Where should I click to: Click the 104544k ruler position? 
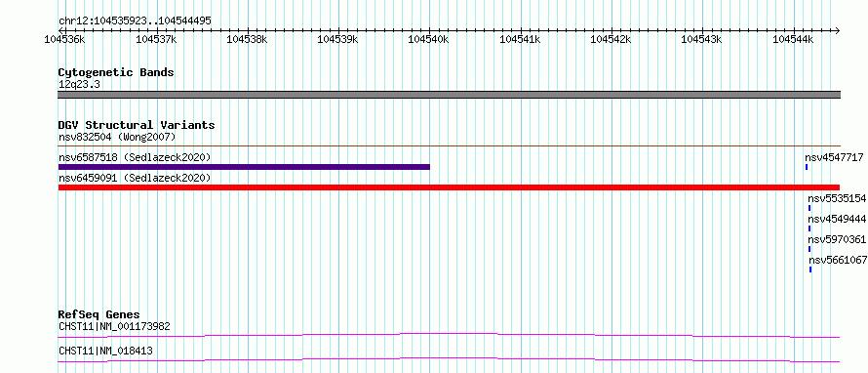(x=794, y=40)
